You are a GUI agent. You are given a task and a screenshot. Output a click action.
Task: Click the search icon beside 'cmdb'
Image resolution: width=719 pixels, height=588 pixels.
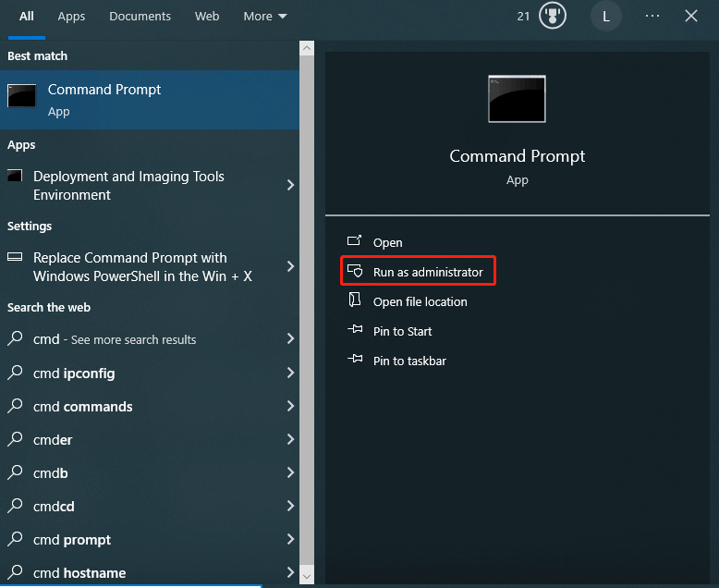(15, 472)
